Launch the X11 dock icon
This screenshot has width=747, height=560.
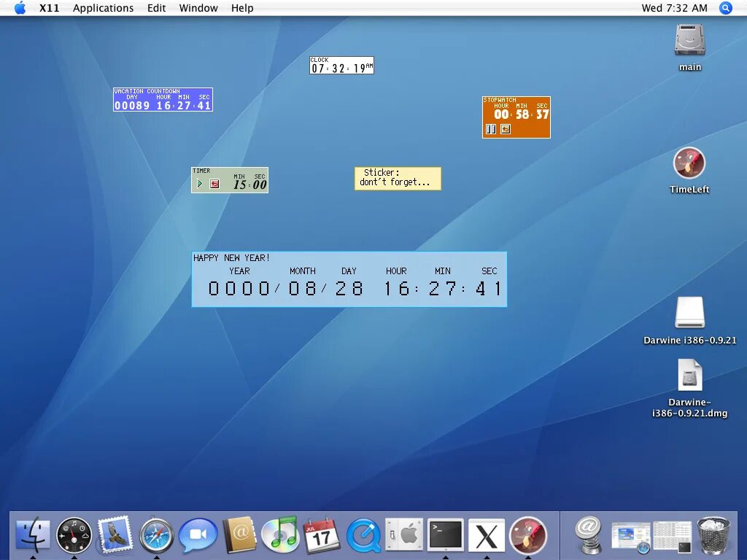coord(487,535)
